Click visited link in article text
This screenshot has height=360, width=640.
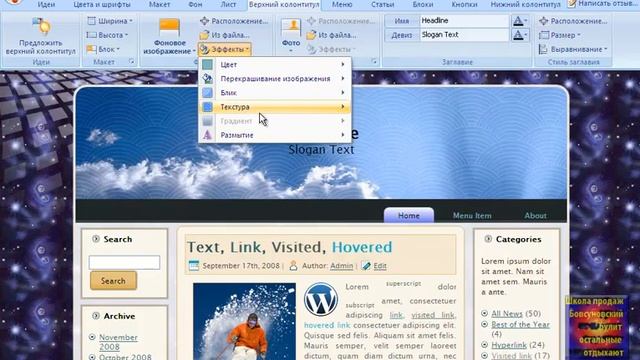433,315
